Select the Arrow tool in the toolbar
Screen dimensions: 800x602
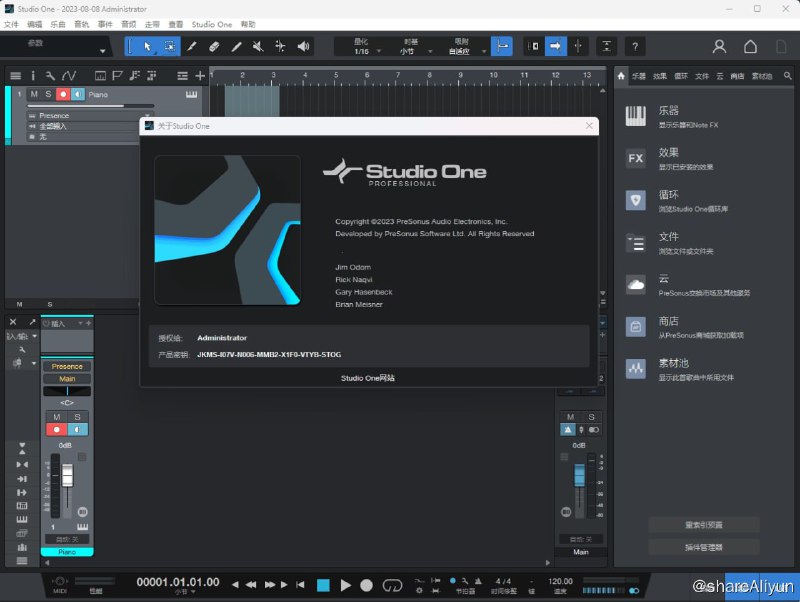coord(147,46)
